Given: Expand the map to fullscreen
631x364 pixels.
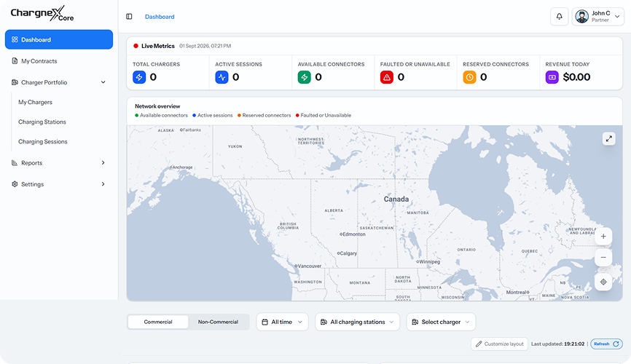Looking at the screenshot, I should [x=609, y=139].
